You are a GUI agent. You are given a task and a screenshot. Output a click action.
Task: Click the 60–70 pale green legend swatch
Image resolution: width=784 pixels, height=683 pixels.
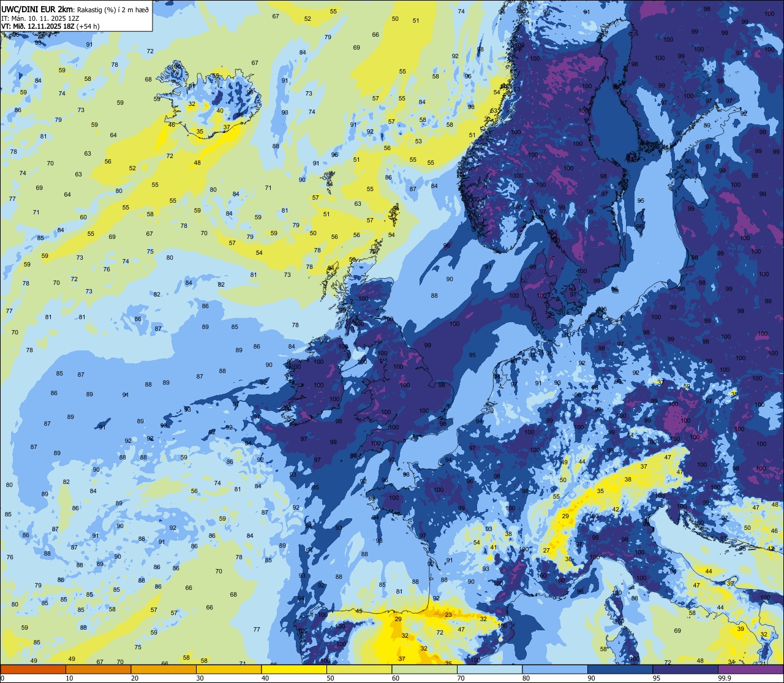pyautogui.click(x=424, y=670)
